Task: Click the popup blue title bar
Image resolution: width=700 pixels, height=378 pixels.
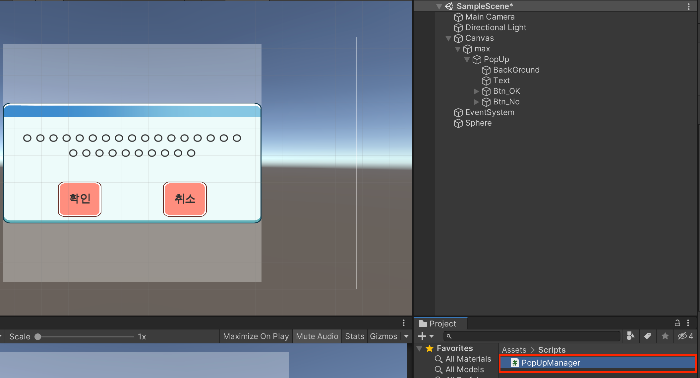Action: pyautogui.click(x=132, y=111)
